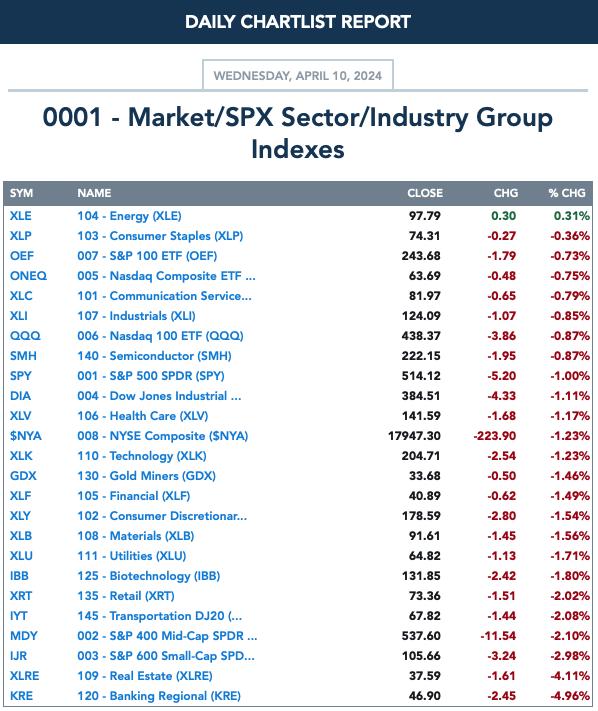Open the XLE symbol link
Image resolution: width=598 pixels, height=711 pixels.
pos(21,216)
